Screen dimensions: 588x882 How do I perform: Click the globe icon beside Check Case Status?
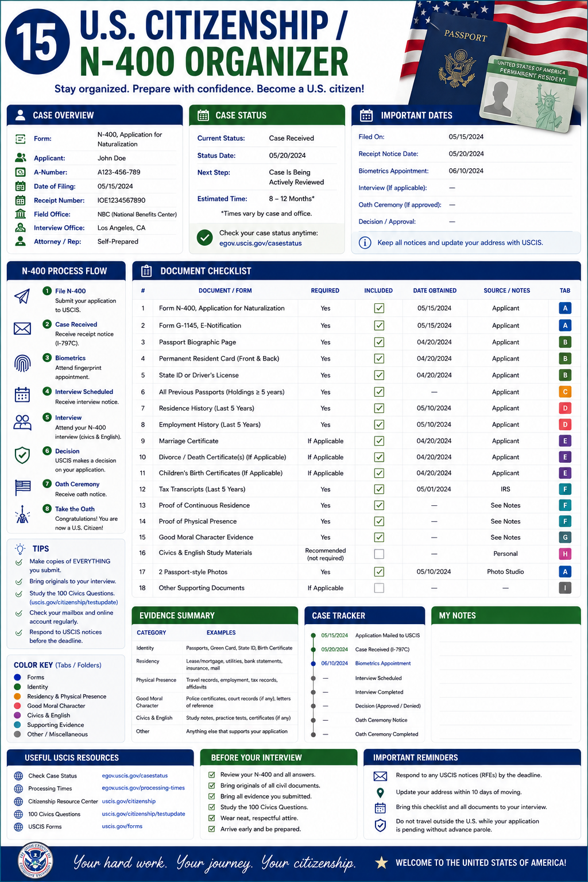[x=18, y=776]
